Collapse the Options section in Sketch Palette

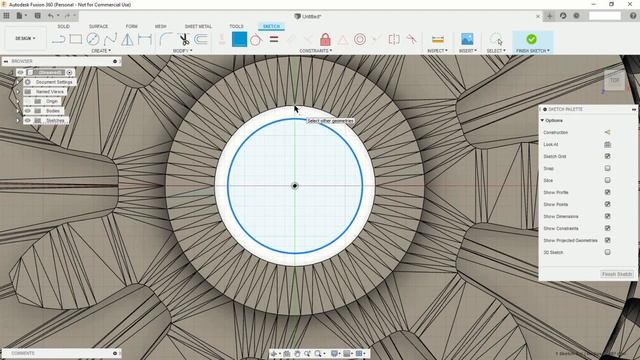pos(542,120)
